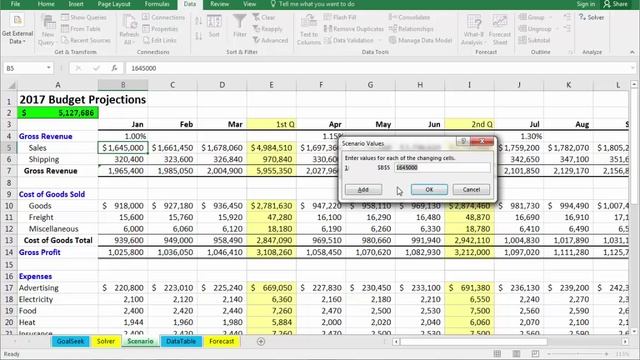This screenshot has width=640, height=360.
Task: Open the GoalSeek sheet tab
Action: (70, 341)
